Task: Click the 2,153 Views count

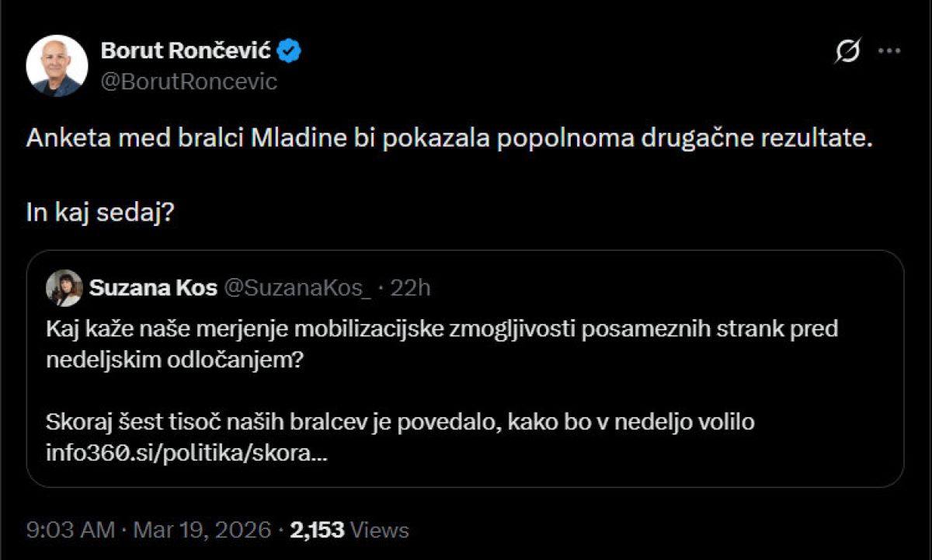Action: coord(317,530)
